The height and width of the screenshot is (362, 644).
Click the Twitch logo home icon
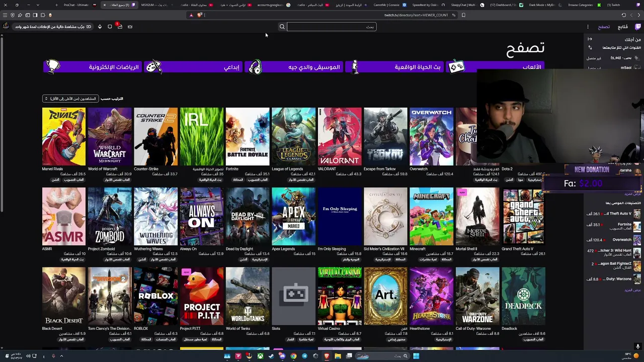[638, 27]
